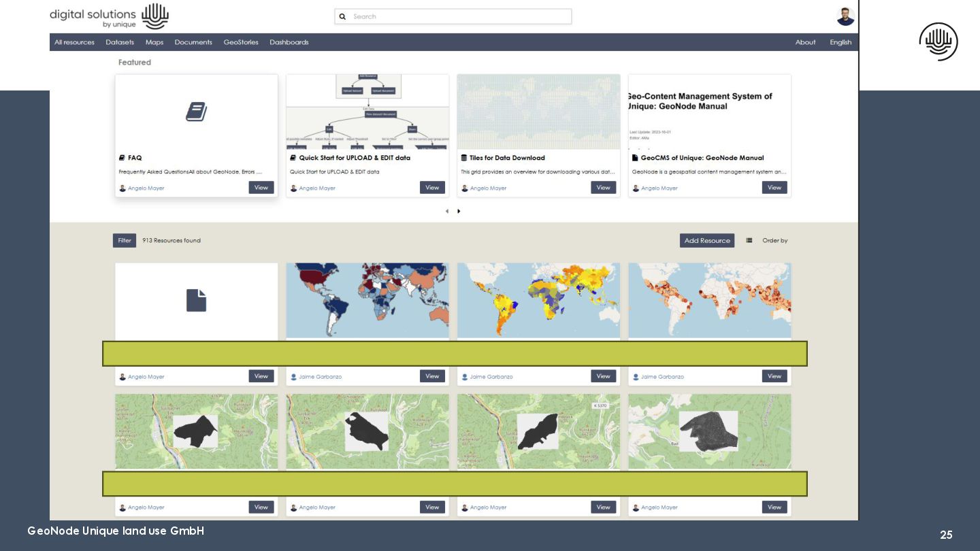Click Angelo Mayer link on Tiles card

pyautogui.click(x=488, y=188)
